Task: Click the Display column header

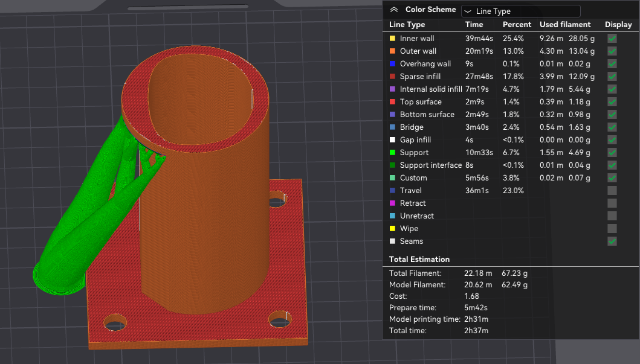Action: click(618, 25)
